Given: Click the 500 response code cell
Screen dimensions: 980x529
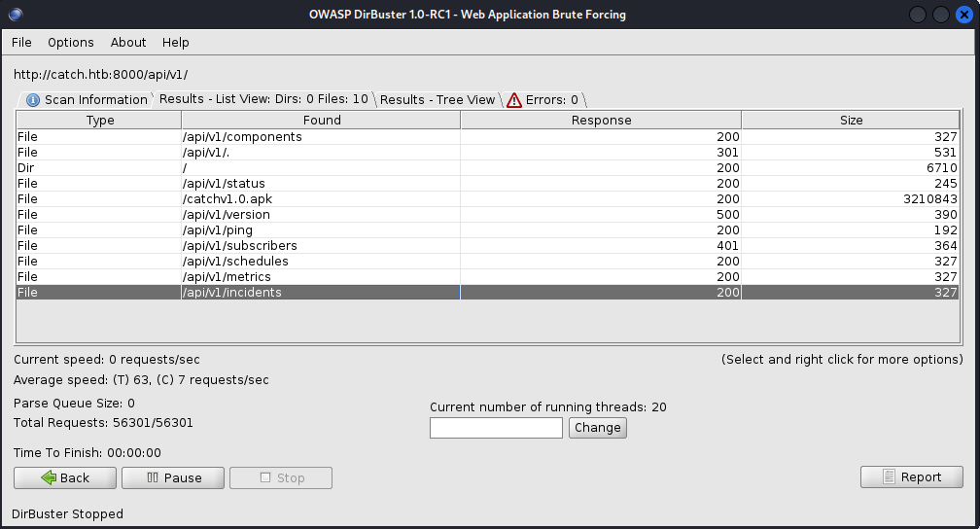Looking at the screenshot, I should pyautogui.click(x=601, y=215).
